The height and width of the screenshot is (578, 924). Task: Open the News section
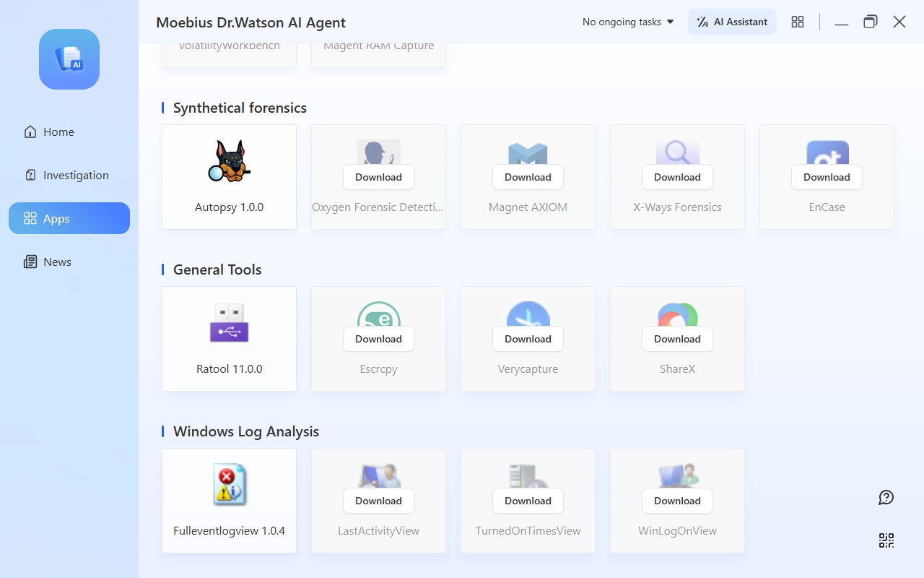point(69,262)
